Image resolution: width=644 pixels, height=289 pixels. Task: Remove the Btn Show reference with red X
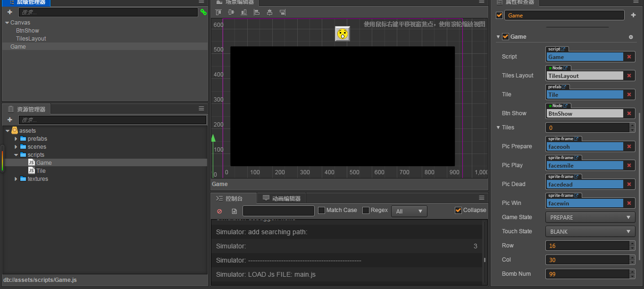point(629,113)
